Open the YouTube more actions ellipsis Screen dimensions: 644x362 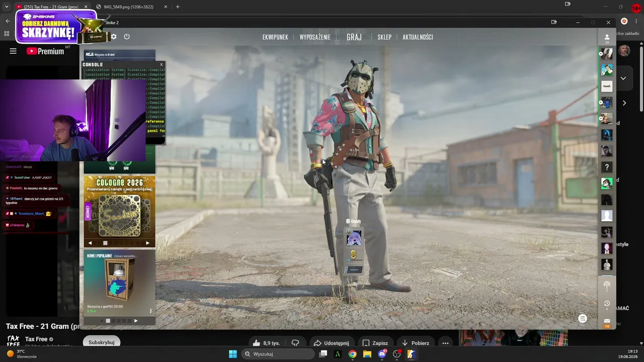pyautogui.click(x=445, y=343)
